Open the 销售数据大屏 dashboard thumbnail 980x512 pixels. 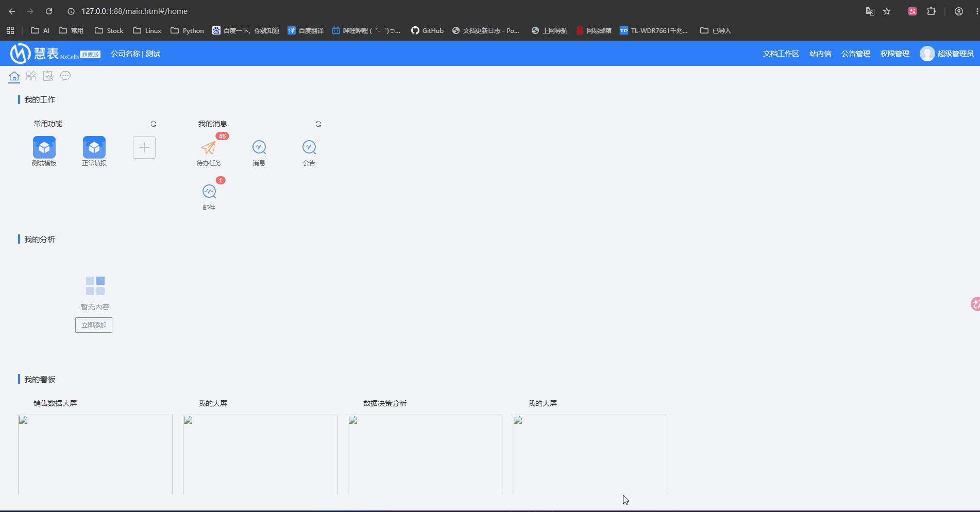[x=95, y=454]
